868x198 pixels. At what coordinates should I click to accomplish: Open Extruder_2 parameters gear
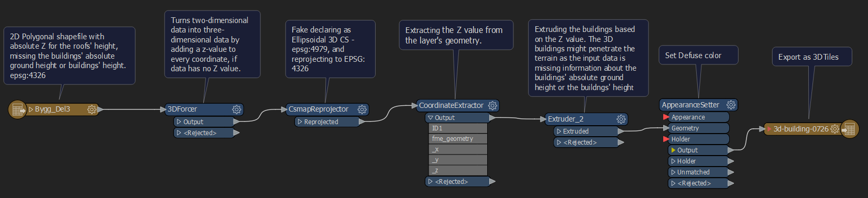coord(621,119)
